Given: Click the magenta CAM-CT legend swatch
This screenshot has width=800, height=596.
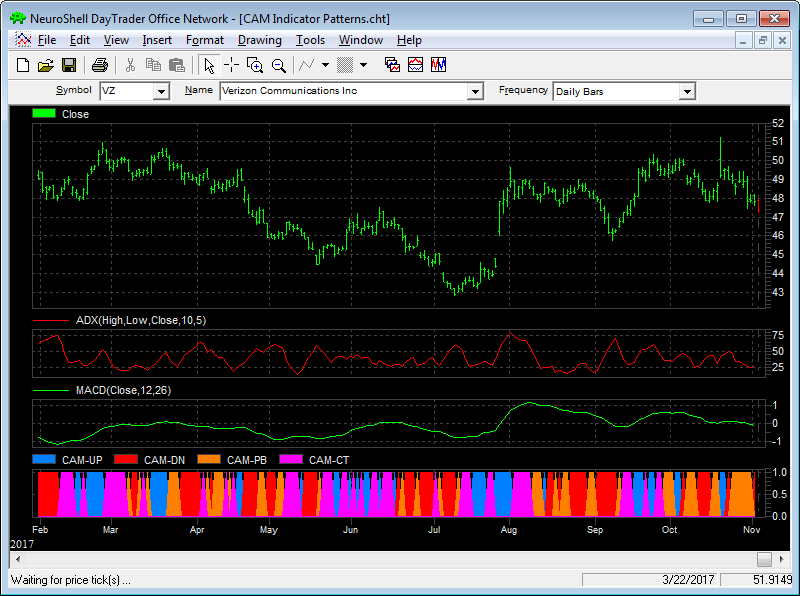Looking at the screenshot, I should (x=291, y=459).
